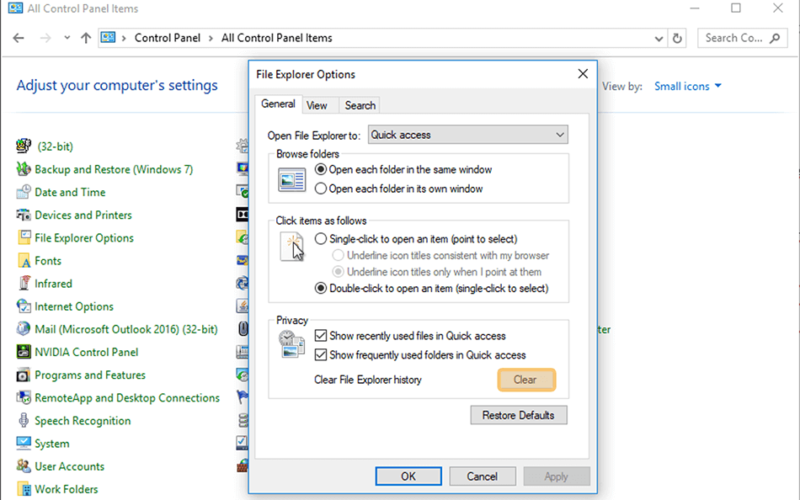Image resolution: width=800 pixels, height=500 pixels.
Task: Open the Backup and Restore (Windows 7) link
Action: tap(114, 169)
